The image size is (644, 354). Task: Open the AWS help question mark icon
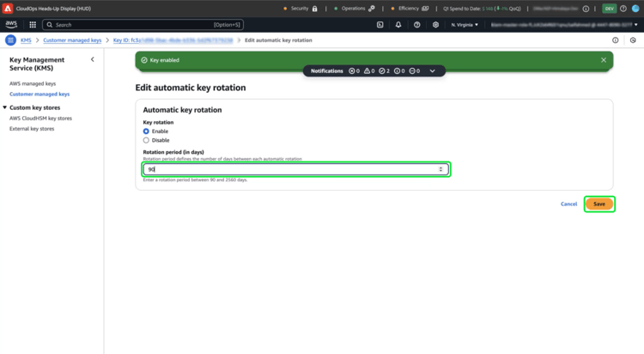coord(416,25)
